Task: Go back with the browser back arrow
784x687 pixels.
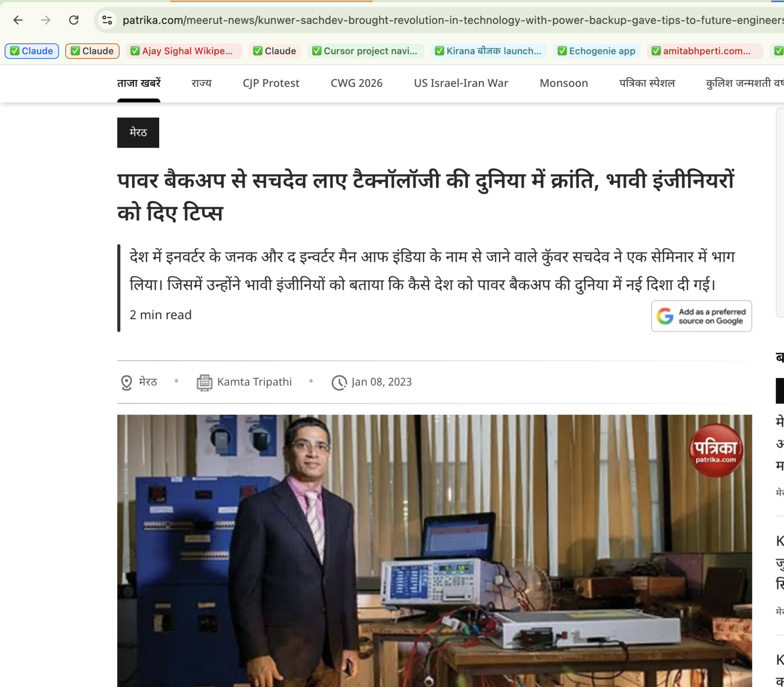Action: tap(18, 20)
